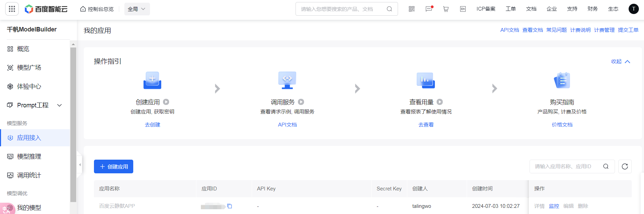The image size is (644, 214).
Task: Play the 创建应用 tutorial video icon
Action: coord(166,102)
